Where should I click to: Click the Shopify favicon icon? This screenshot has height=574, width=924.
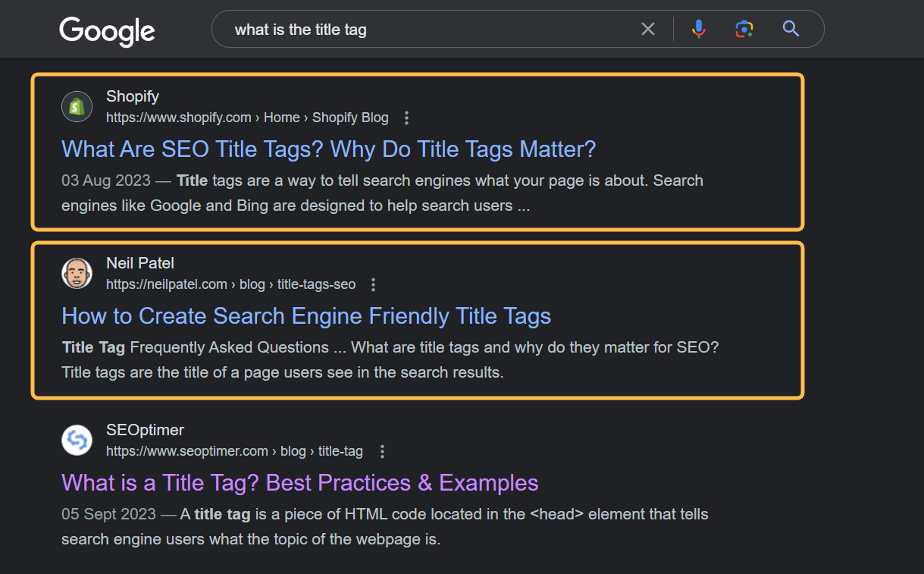tap(77, 106)
